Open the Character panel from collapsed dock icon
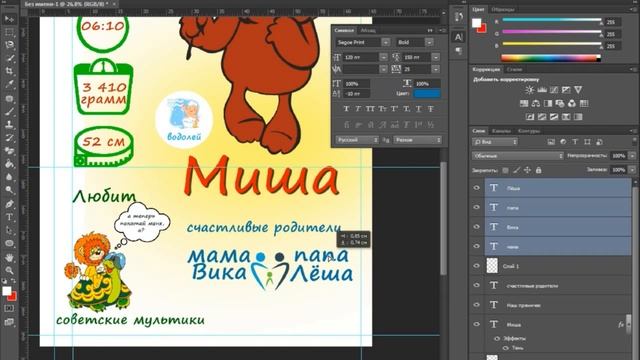The image size is (640, 360). [x=459, y=37]
